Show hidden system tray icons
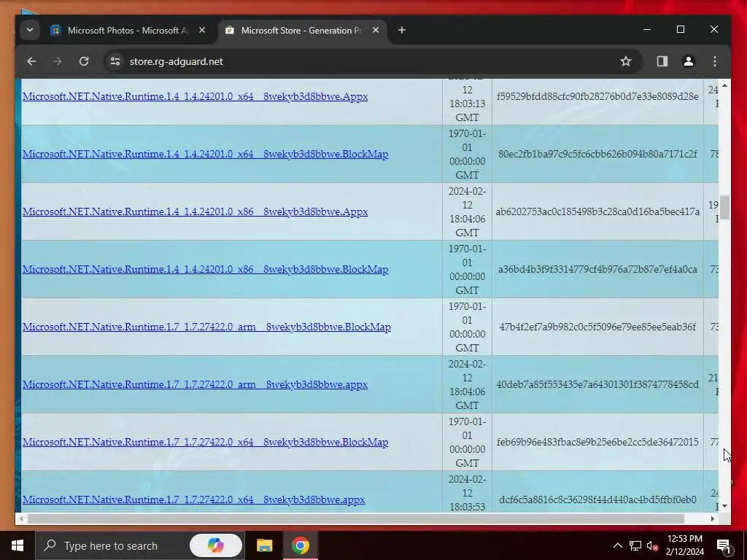 coord(617,545)
